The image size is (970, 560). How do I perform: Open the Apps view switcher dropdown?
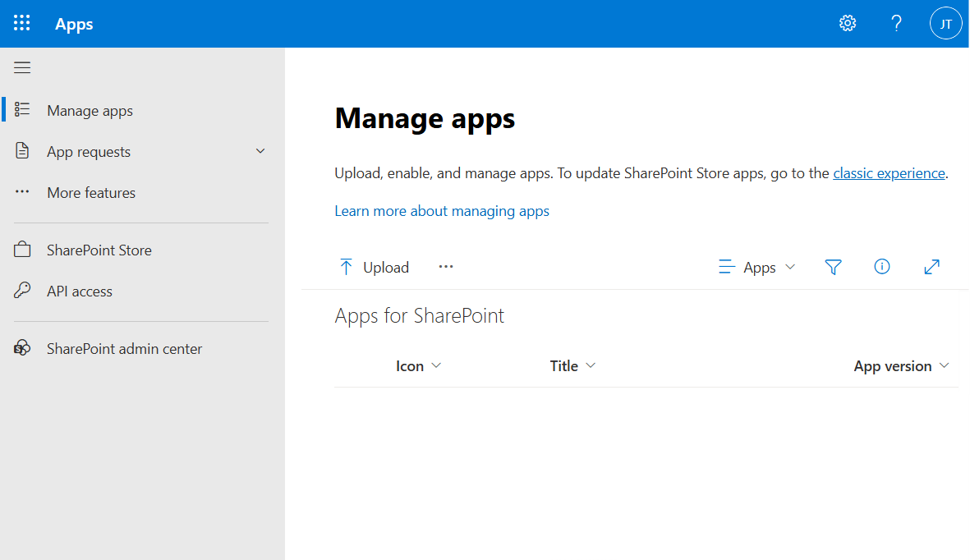757,267
